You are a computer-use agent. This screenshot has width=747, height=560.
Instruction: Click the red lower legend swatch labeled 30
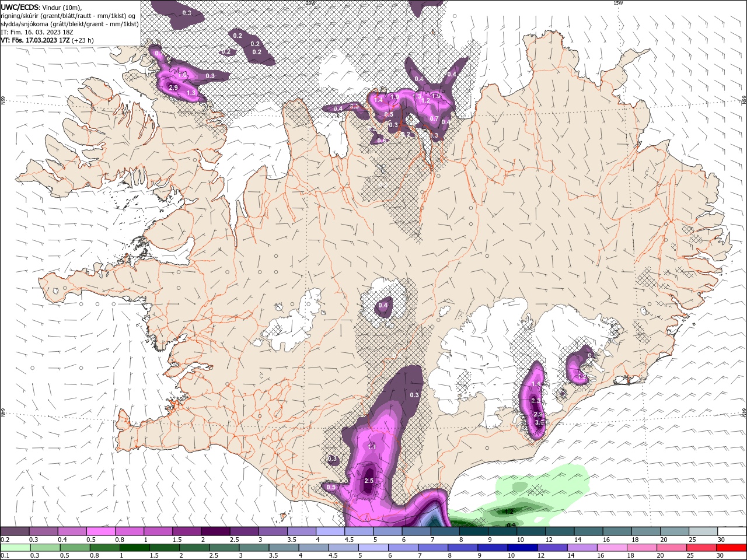click(731, 548)
